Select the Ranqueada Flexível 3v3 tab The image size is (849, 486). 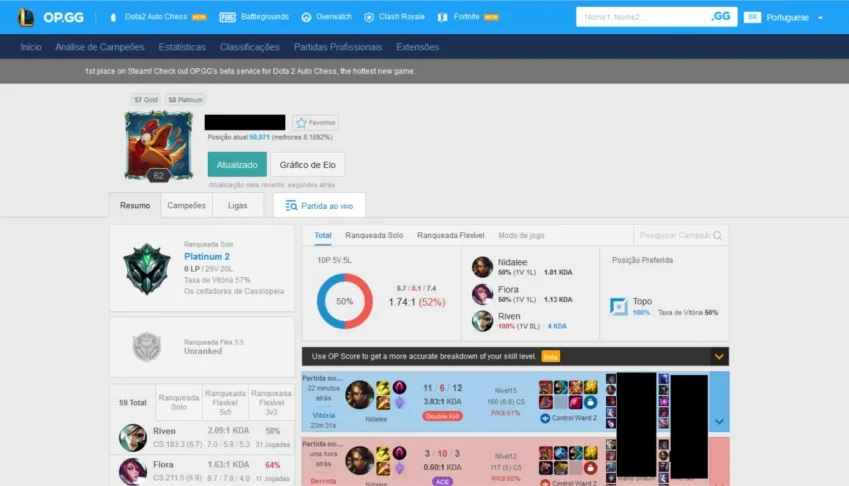coord(271,403)
